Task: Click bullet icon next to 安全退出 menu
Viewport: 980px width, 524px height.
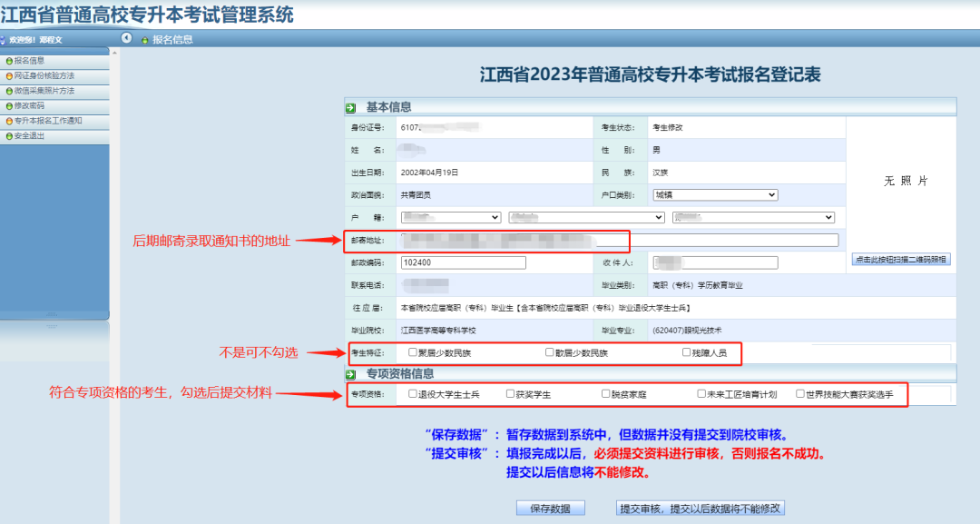Action: click(x=9, y=136)
